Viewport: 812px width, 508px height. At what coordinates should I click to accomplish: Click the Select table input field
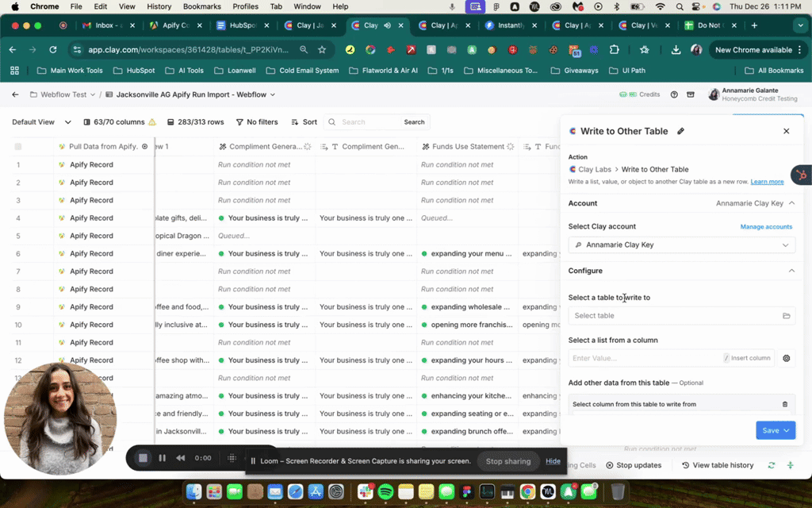pos(674,316)
